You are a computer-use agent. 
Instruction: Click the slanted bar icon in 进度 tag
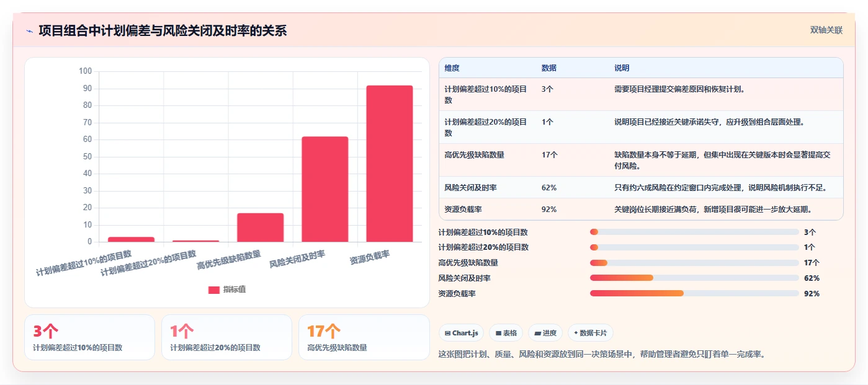click(537, 333)
